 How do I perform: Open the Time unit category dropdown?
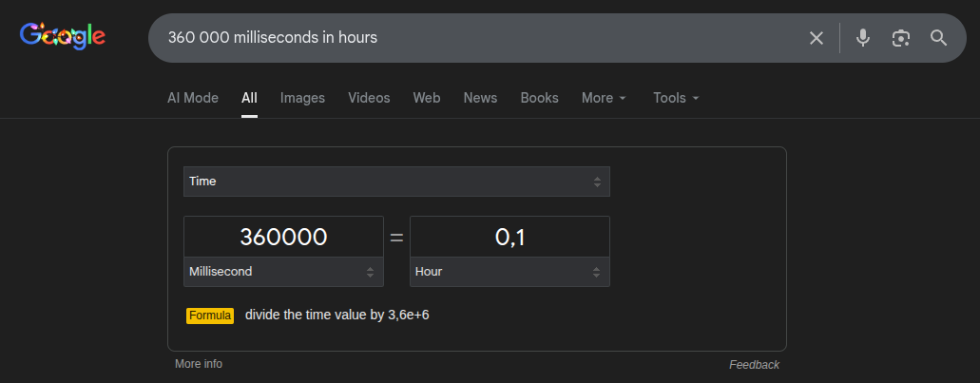click(396, 182)
